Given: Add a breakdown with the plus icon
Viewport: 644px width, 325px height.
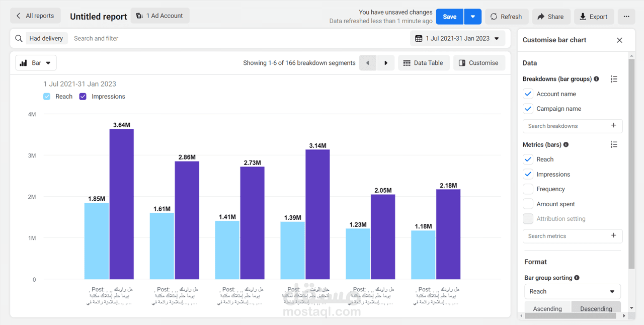Looking at the screenshot, I should [x=613, y=126].
